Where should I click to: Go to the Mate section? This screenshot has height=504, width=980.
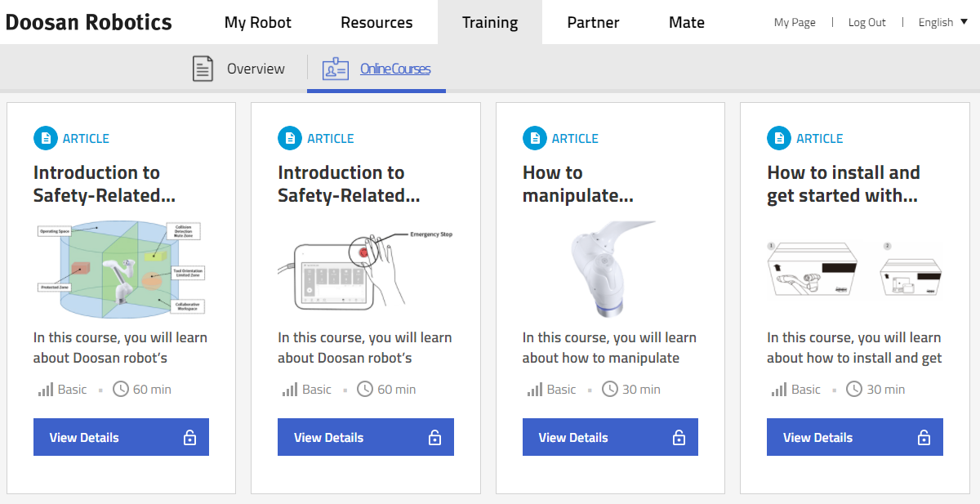[x=686, y=22]
